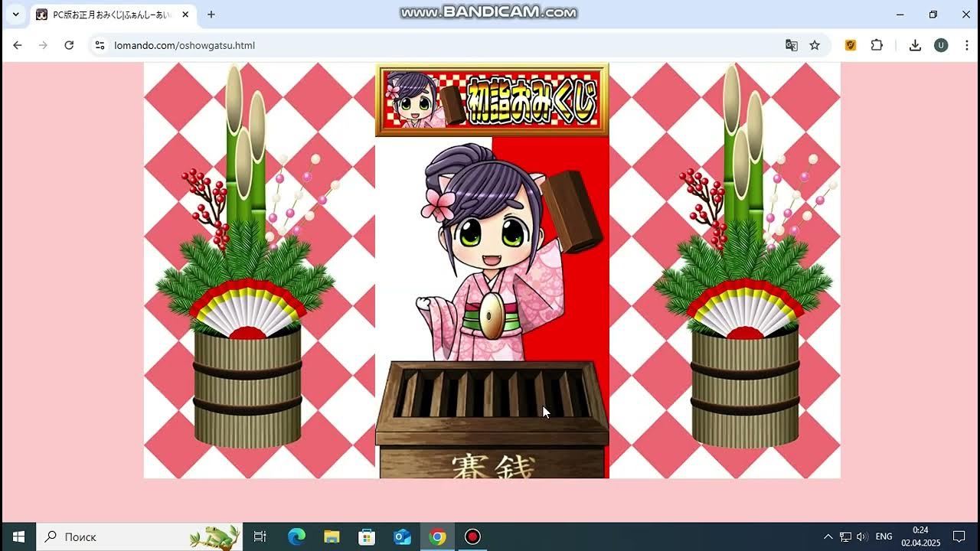Bookmark this page with the star icon

click(x=815, y=45)
